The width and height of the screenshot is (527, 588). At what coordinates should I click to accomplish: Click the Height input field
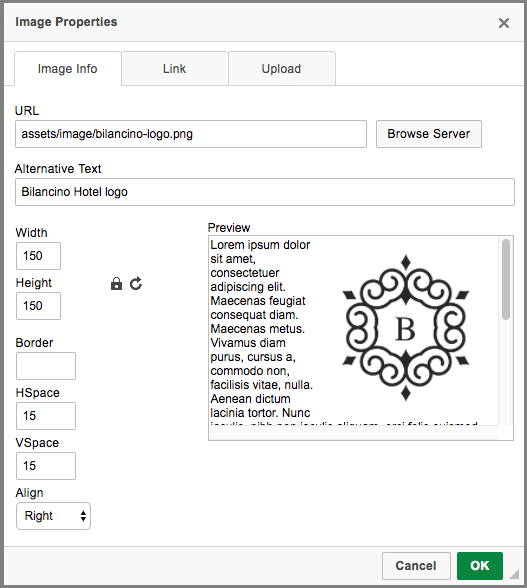point(38,306)
